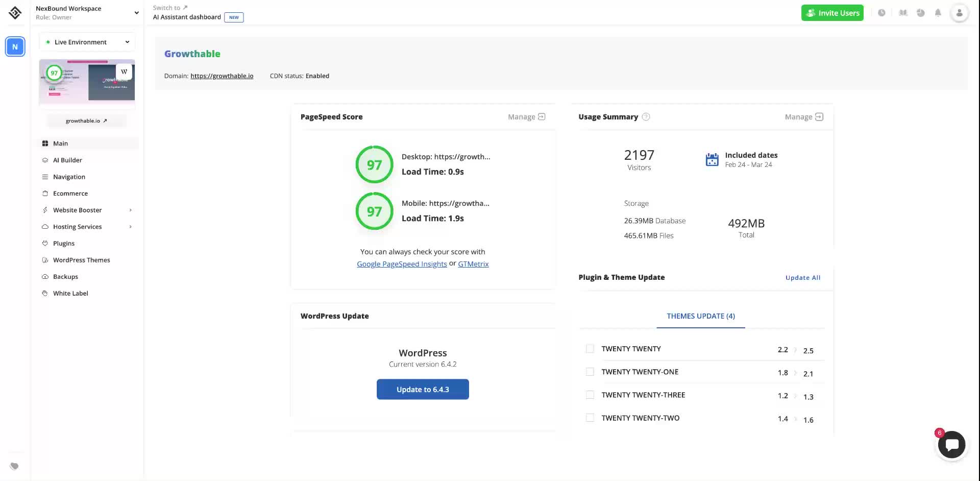
Task: Select the N workspace badge in sidebar
Action: (15, 47)
